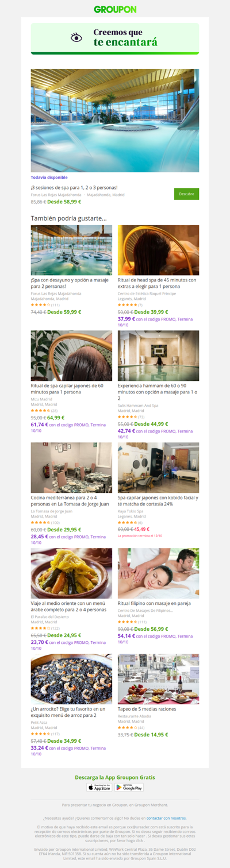The image size is (230, 868).
Task: Open the black rice arrocito image
Action: (x=71, y=679)
